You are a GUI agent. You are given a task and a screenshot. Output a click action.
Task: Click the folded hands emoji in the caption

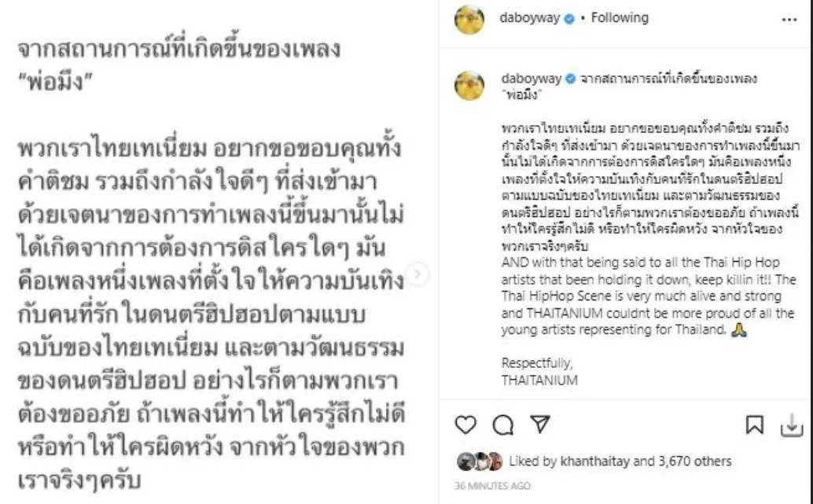pos(738,329)
